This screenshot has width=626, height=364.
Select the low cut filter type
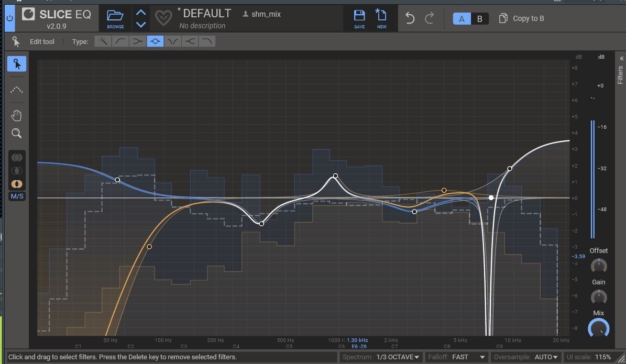coord(120,41)
